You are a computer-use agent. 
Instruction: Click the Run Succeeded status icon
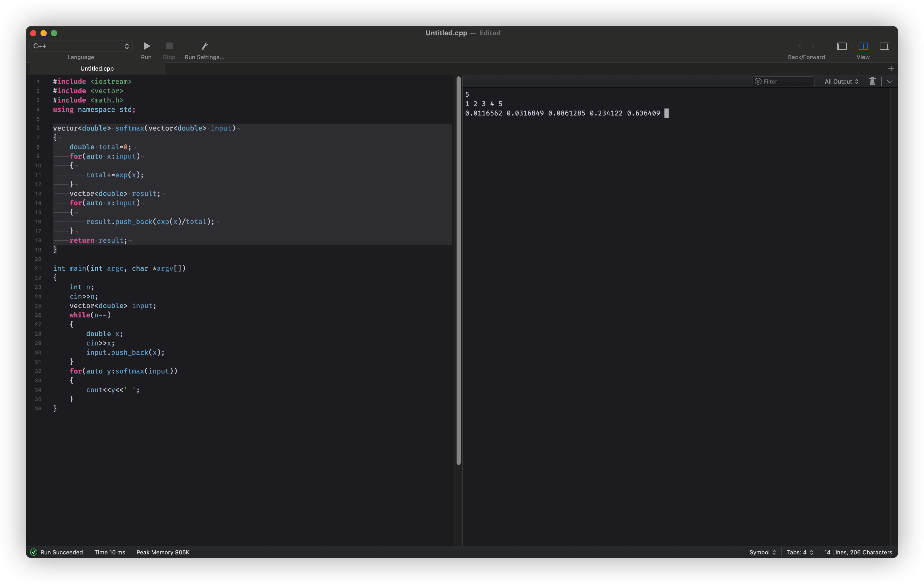click(34, 552)
